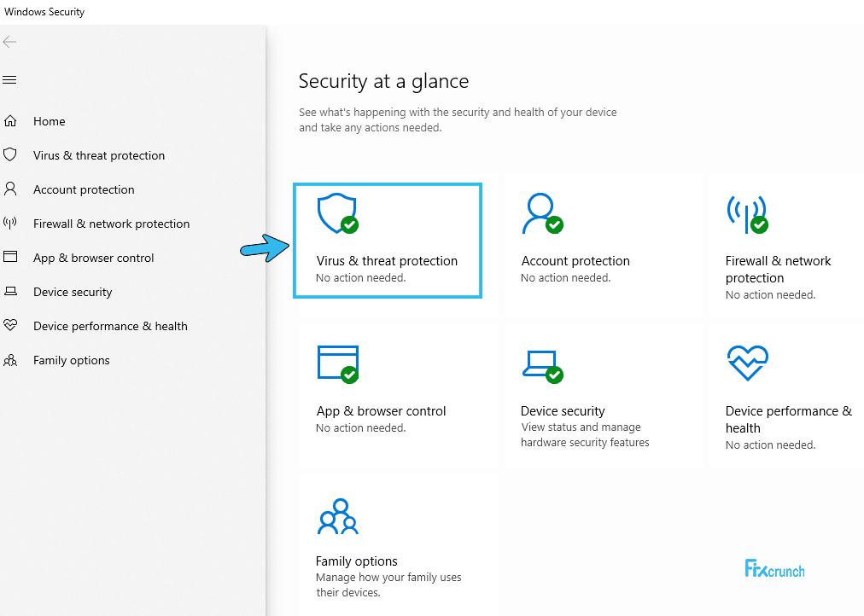Click the back arrow icon

click(9, 42)
